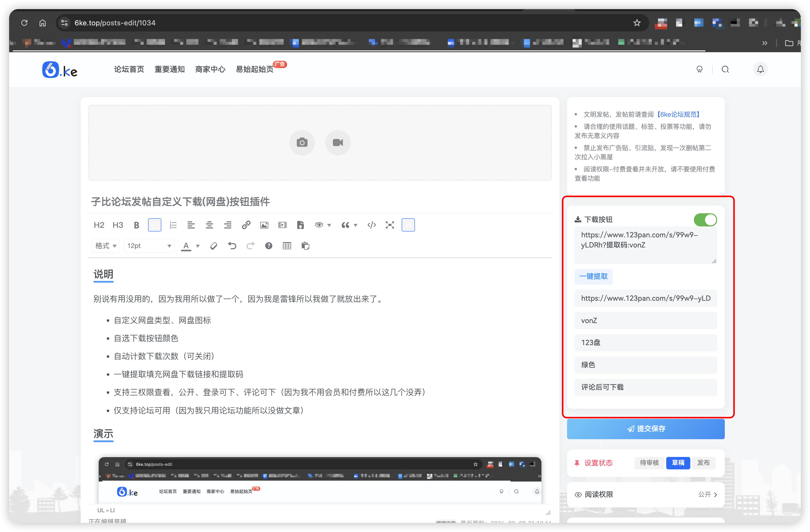Screen dimensions: 810x532
Task: Select 发布 post status
Action: tap(703, 463)
